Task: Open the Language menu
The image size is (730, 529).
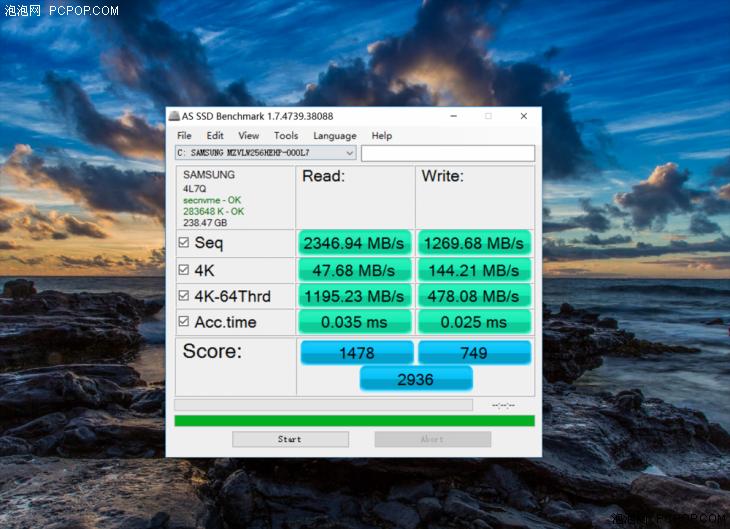Action: (x=334, y=136)
